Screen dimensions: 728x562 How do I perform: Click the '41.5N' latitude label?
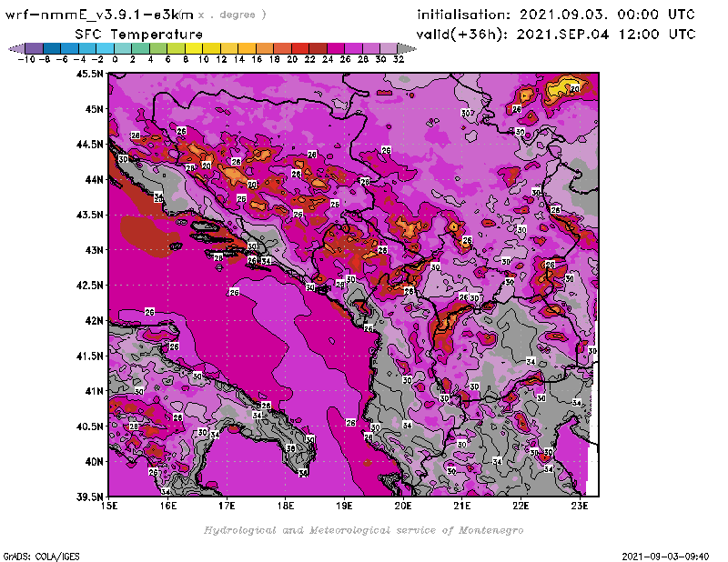[x=90, y=356]
